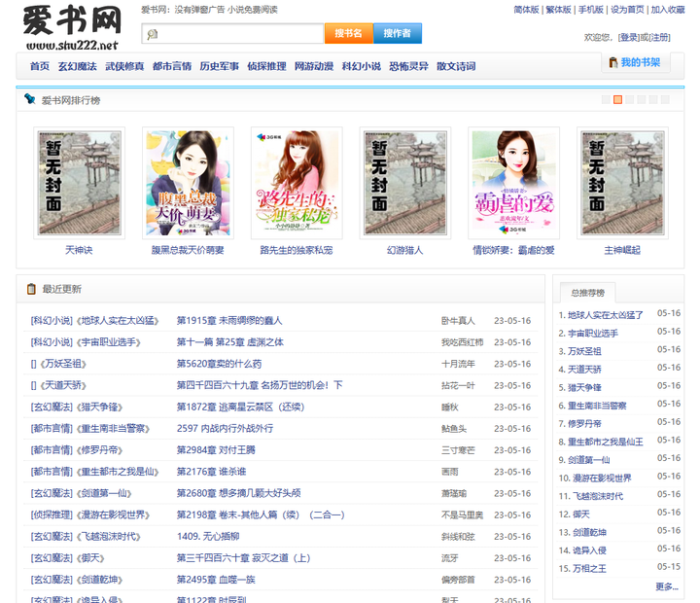Click the clipboard icon beside 最近更新
This screenshot has width=700, height=603.
coord(31,289)
